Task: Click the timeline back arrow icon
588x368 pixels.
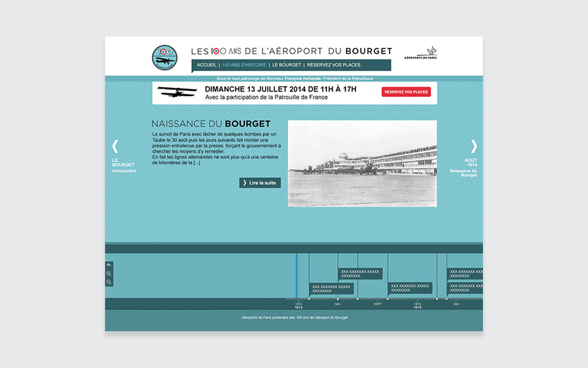Action: click(x=109, y=265)
